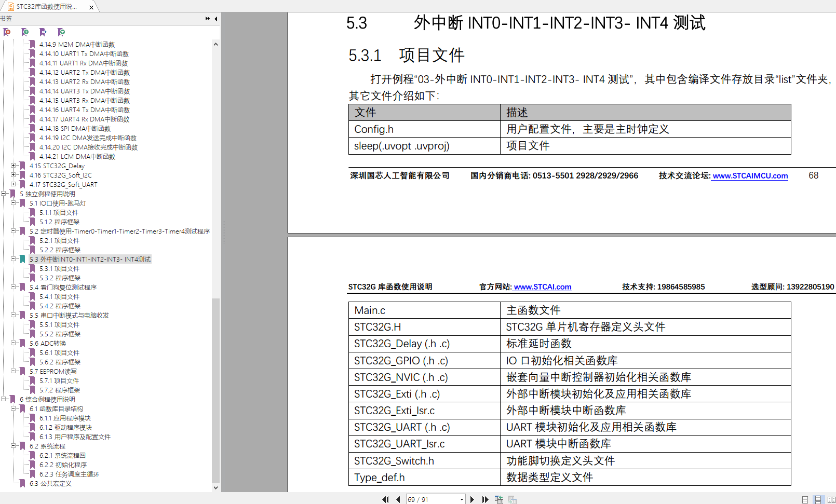
Task: Go to the previous page
Action: [398, 499]
